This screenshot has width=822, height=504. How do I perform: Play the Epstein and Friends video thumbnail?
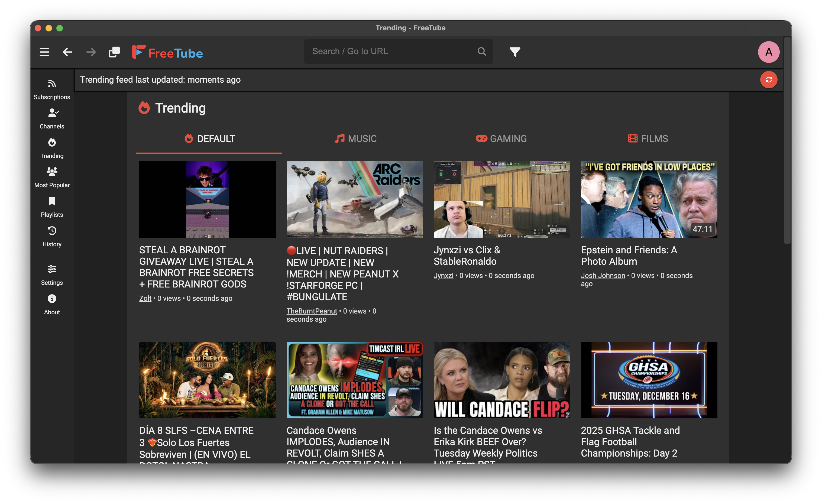(649, 199)
